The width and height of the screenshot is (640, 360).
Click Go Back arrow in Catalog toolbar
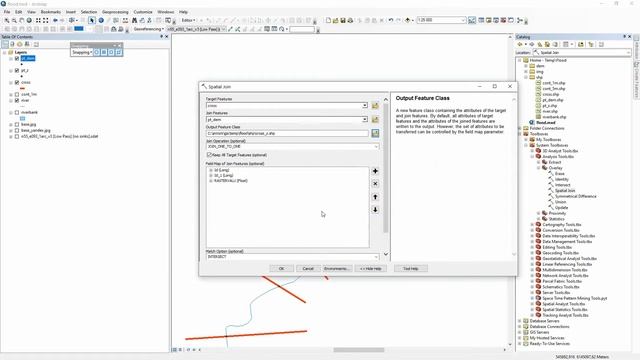pos(520,44)
